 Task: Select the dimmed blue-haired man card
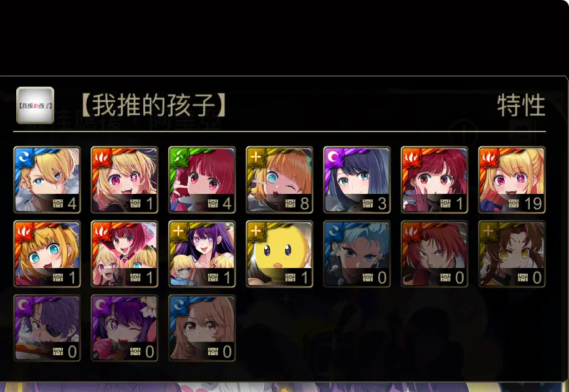coord(356,254)
